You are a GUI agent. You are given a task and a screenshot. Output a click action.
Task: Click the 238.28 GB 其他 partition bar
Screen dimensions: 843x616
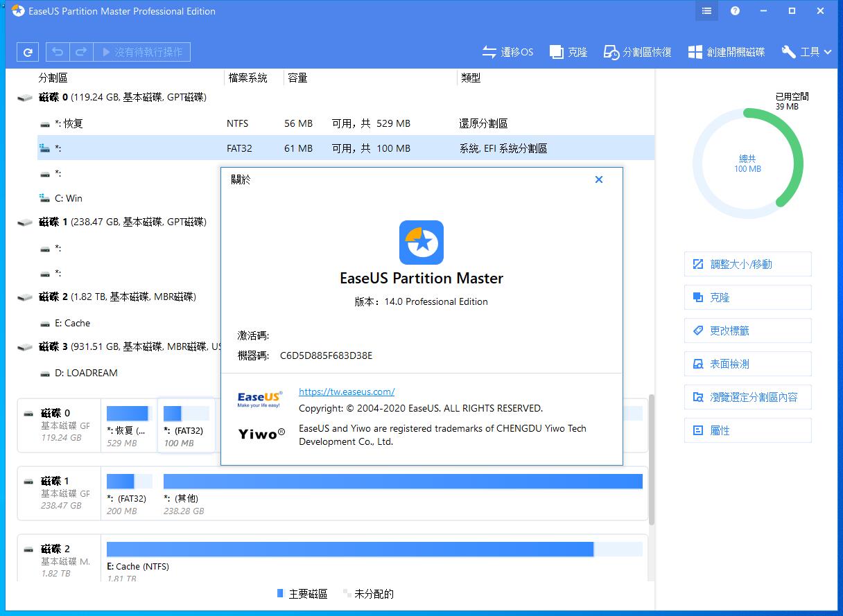pos(403,482)
